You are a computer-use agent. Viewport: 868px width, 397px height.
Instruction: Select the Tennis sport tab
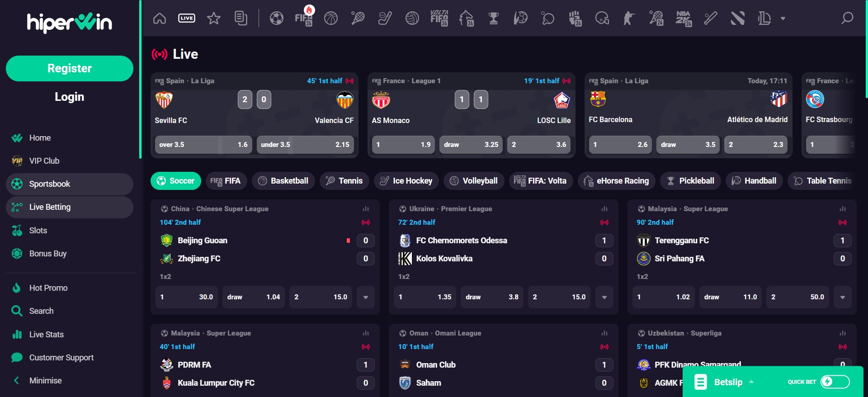coord(344,181)
